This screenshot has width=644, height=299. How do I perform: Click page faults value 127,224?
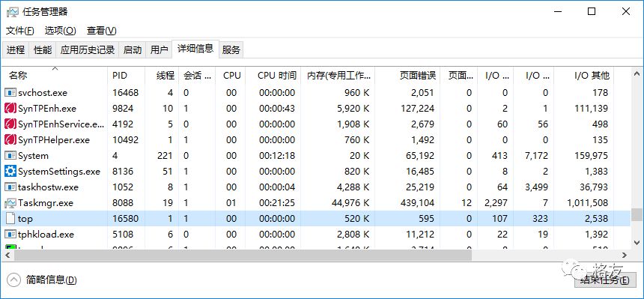[x=417, y=109]
